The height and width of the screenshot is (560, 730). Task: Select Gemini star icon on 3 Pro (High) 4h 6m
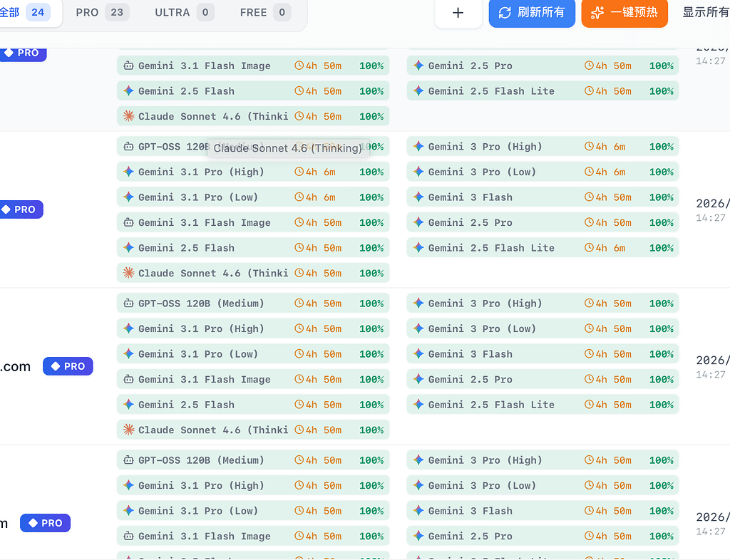coord(418,147)
